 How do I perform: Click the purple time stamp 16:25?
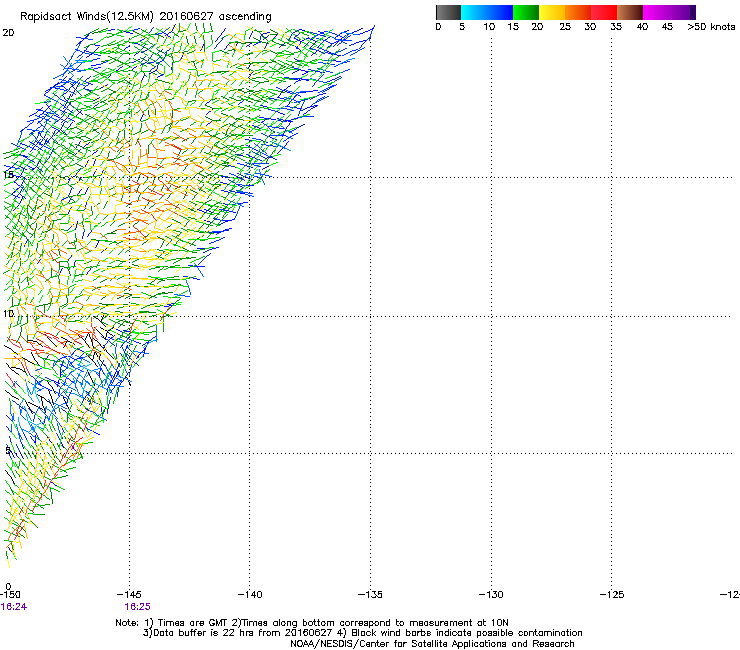[x=137, y=607]
